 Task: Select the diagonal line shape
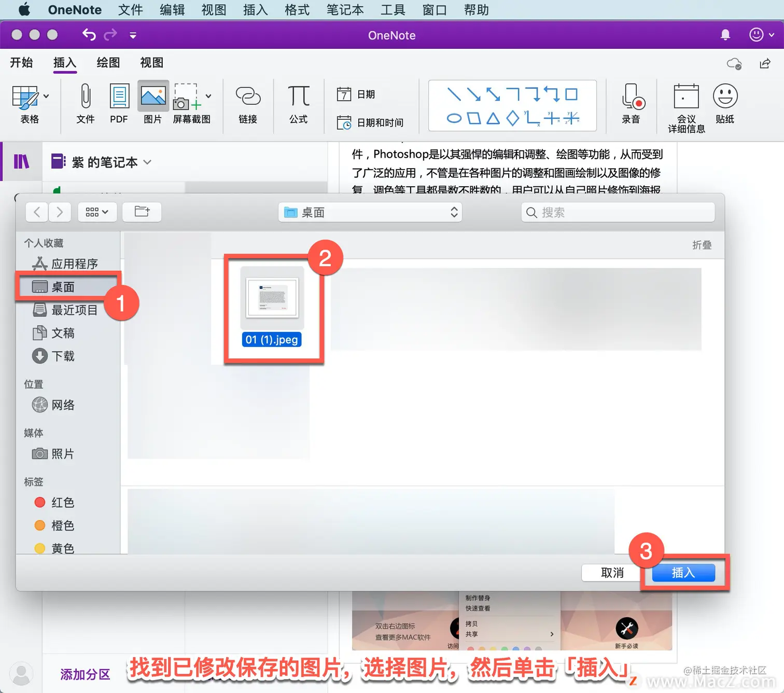pyautogui.click(x=454, y=94)
